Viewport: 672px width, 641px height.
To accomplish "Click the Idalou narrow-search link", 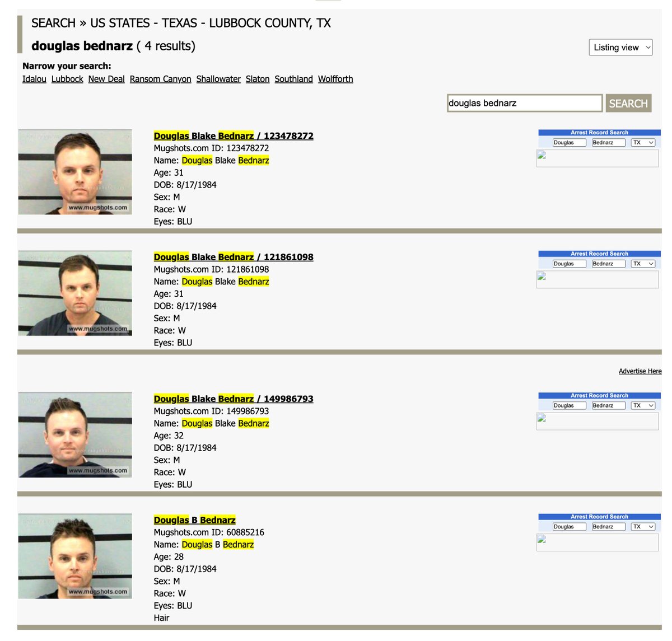I will click(x=34, y=79).
